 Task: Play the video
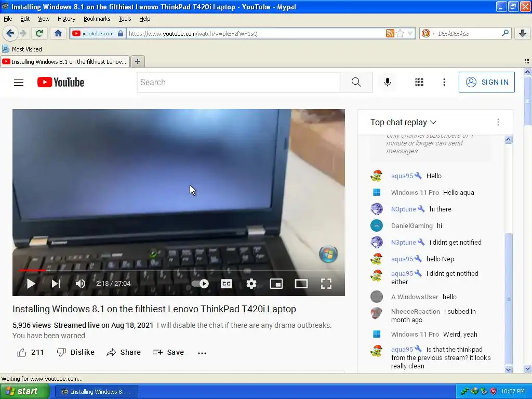click(x=31, y=284)
